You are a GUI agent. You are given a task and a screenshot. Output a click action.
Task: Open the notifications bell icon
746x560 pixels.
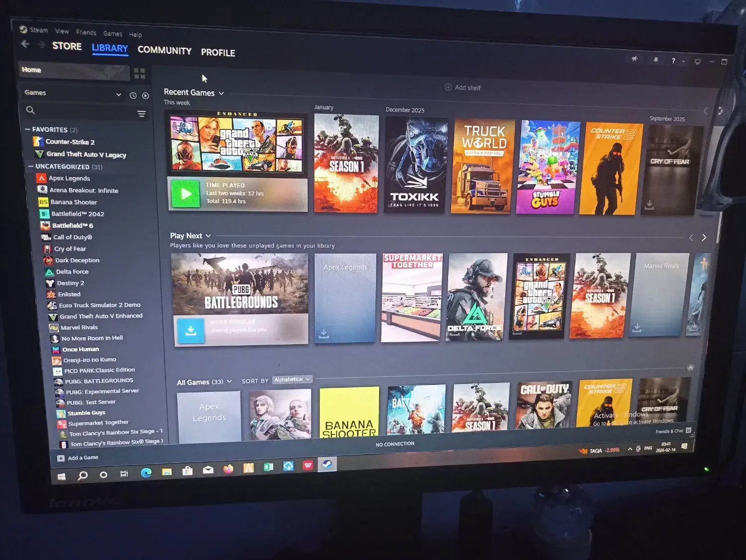click(x=655, y=60)
